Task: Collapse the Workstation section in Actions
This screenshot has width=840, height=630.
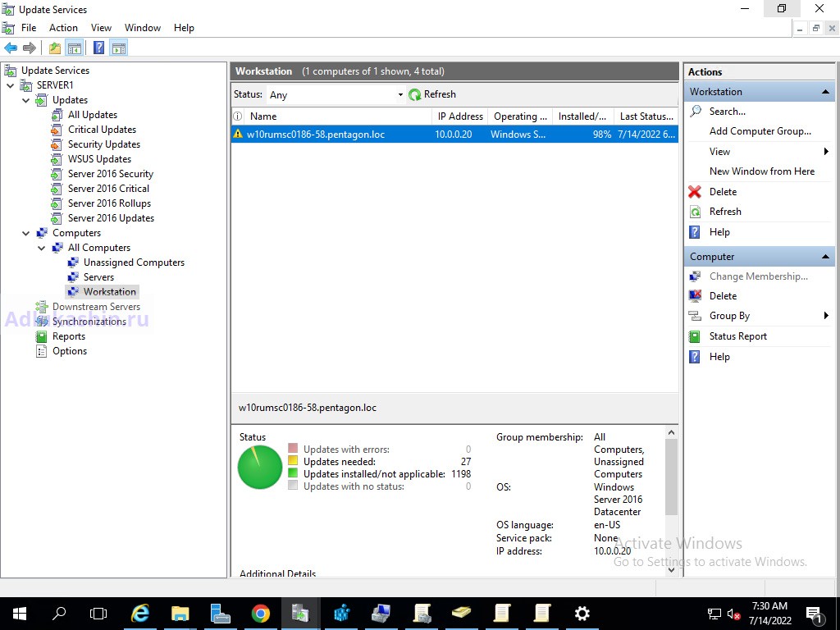Action: coord(825,92)
